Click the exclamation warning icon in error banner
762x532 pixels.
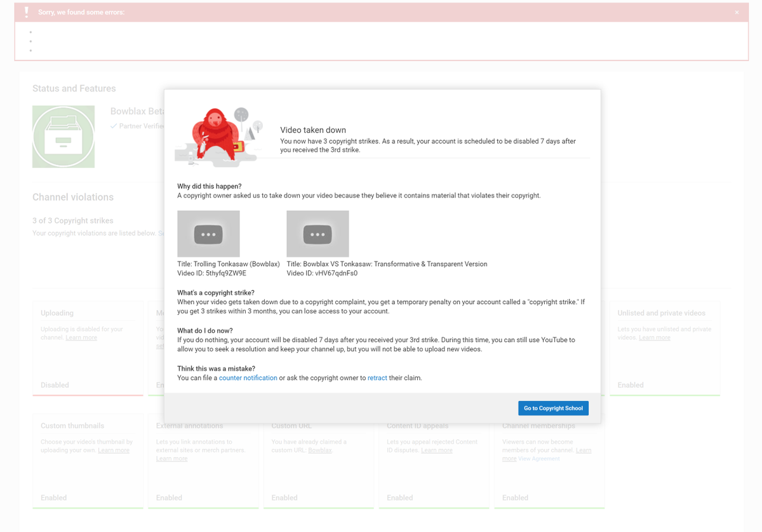pyautogui.click(x=26, y=12)
